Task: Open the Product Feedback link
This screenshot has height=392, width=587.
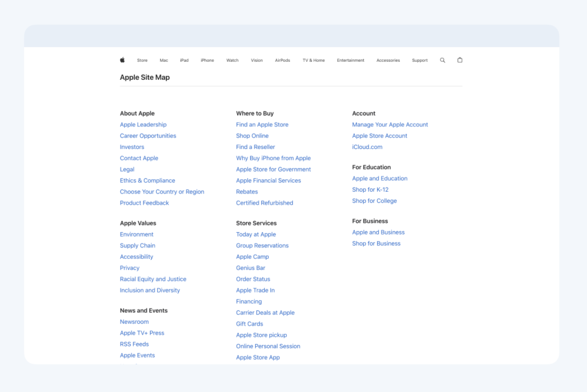Action: pos(145,203)
